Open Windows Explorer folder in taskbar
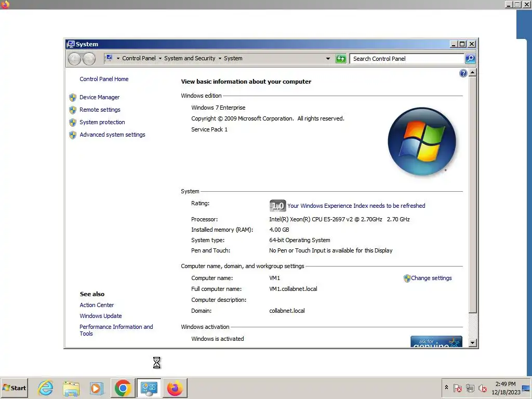Screen dimensions: 532x399 (x=71, y=388)
